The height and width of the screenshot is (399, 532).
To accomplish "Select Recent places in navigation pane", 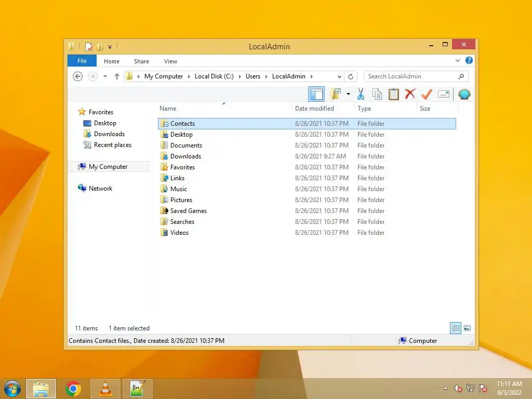I will 112,145.
